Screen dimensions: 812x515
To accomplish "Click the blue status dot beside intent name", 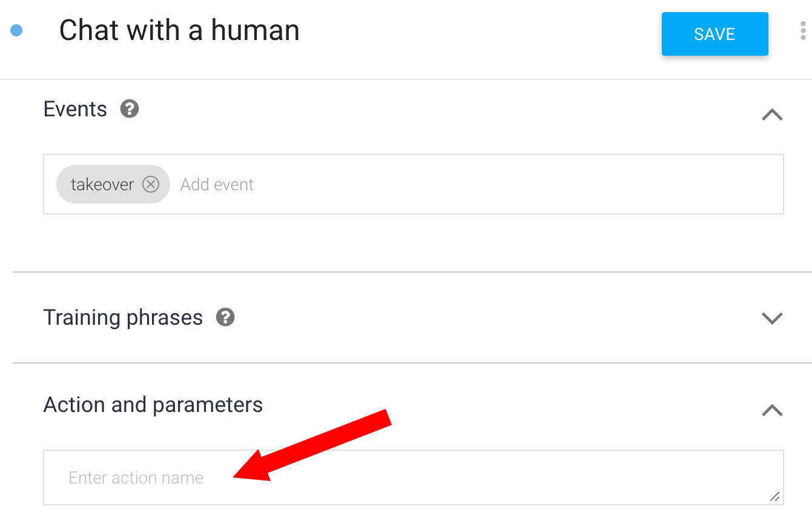I will pyautogui.click(x=16, y=30).
